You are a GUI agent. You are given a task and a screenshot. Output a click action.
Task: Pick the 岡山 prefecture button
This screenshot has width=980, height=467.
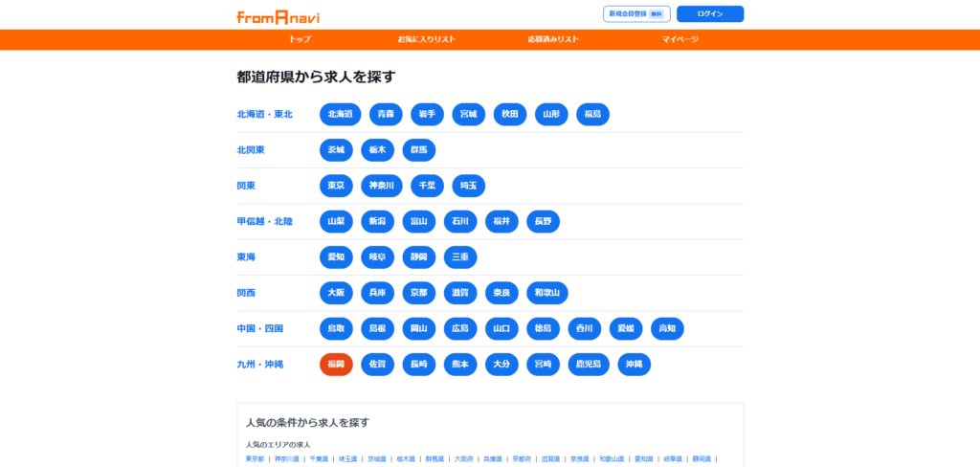(419, 328)
